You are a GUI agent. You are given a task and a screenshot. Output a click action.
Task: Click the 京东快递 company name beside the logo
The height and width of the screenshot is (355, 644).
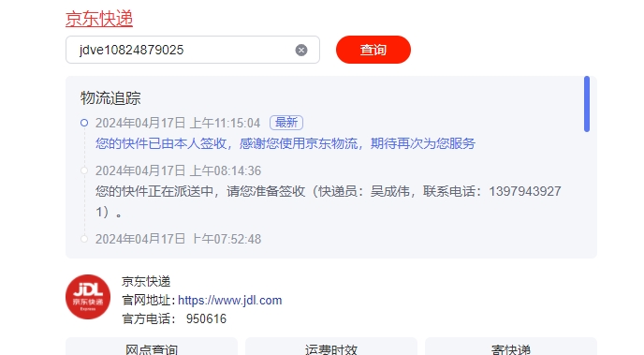[x=146, y=281]
